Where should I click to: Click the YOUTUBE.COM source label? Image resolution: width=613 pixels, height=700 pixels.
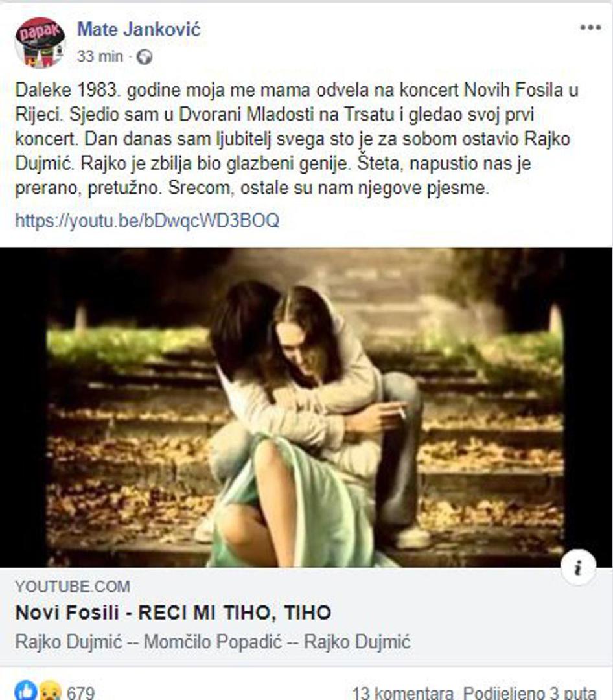pos(73,587)
